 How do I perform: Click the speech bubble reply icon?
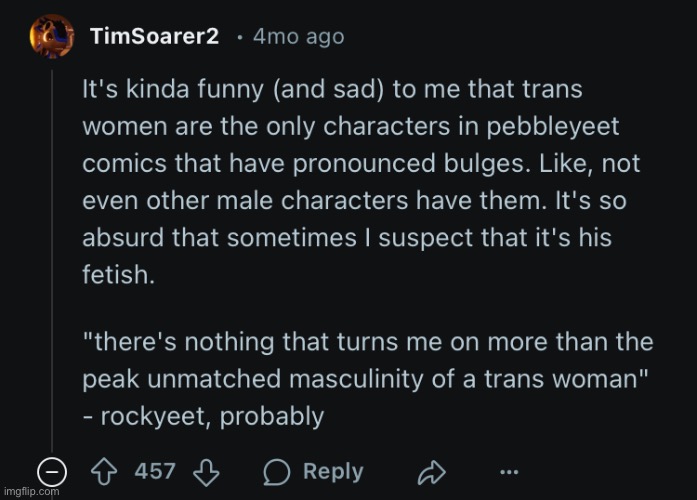(276, 472)
